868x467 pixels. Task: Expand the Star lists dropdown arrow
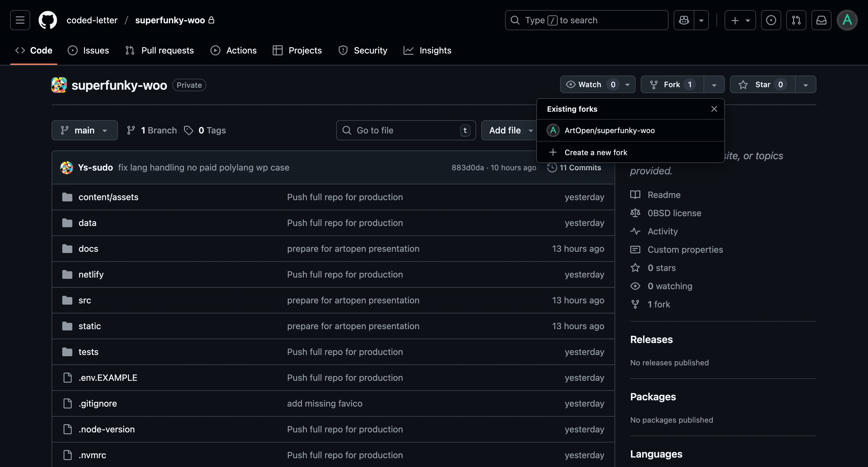[805, 85]
